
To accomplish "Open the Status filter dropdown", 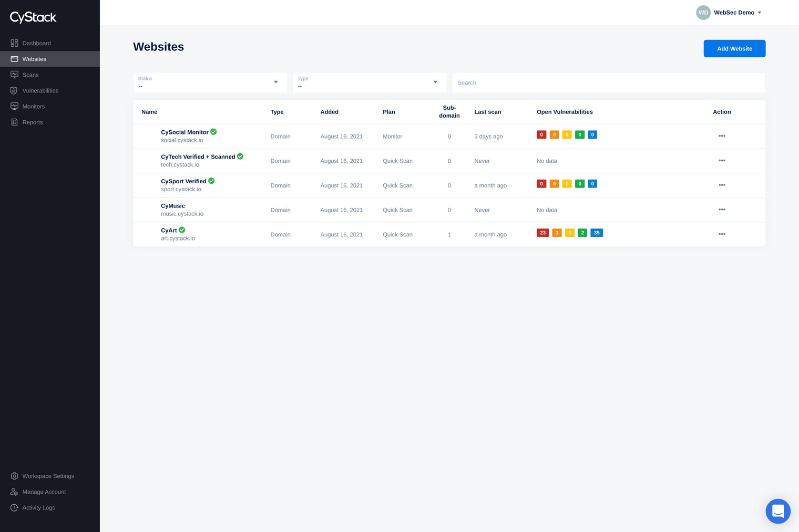I will [210, 82].
